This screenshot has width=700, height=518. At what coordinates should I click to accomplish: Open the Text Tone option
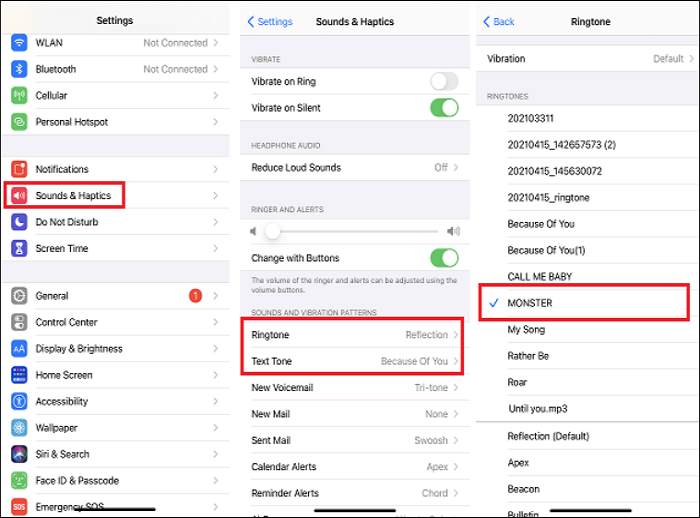(x=355, y=361)
